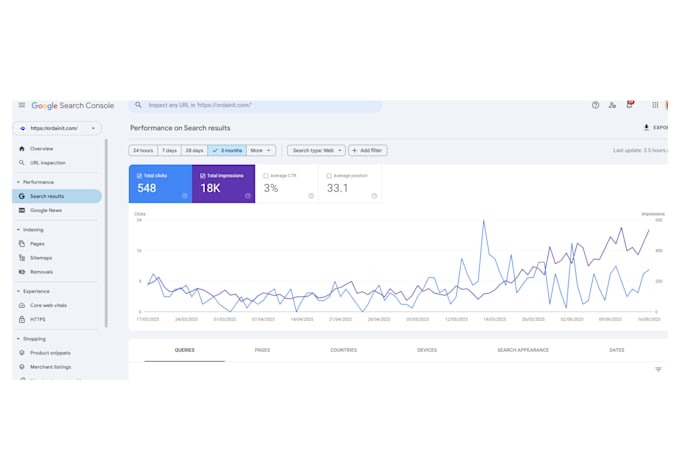This screenshot has width=680, height=459.
Task: Click the Merchant listings icon
Action: [x=22, y=367]
